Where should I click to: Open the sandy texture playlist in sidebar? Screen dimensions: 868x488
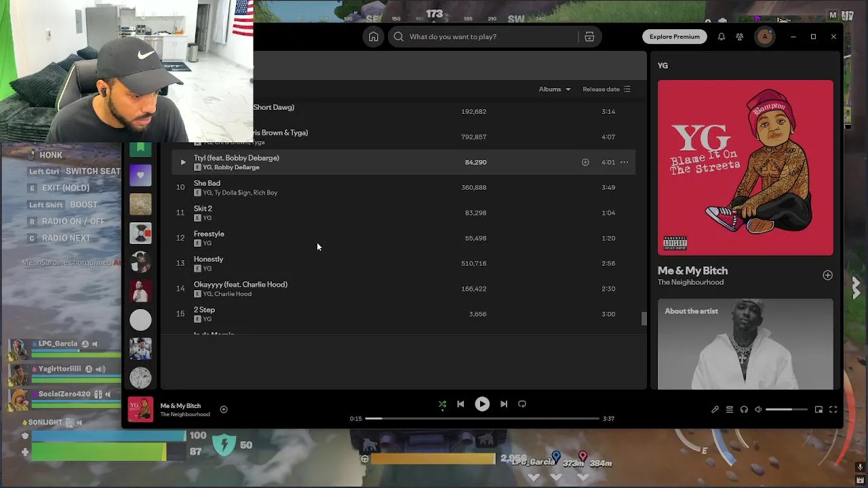[x=140, y=204]
